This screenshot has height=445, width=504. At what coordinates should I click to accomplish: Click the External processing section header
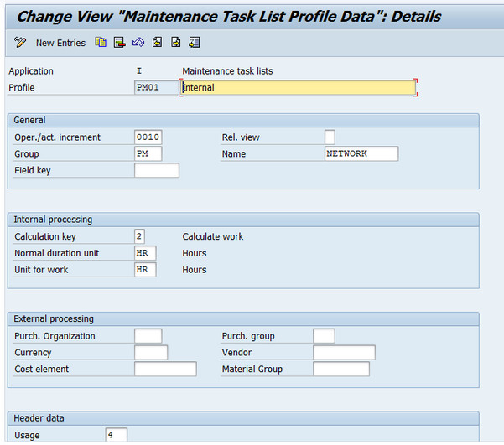[x=243, y=318]
